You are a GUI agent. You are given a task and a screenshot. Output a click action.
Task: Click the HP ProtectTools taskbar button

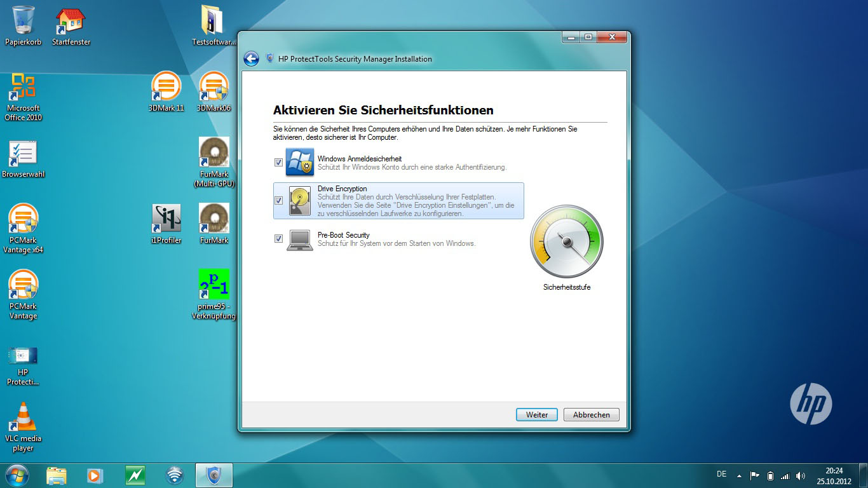point(214,475)
